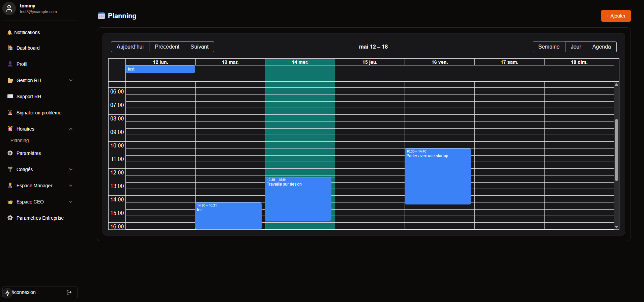Open Support RH menu item
The width and height of the screenshot is (644, 302).
pyautogui.click(x=40, y=97)
